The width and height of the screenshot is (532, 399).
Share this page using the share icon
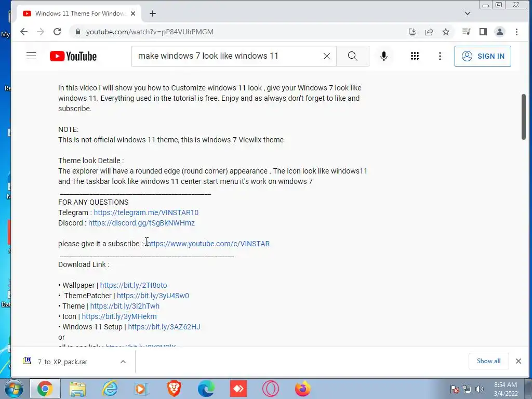pos(429,32)
